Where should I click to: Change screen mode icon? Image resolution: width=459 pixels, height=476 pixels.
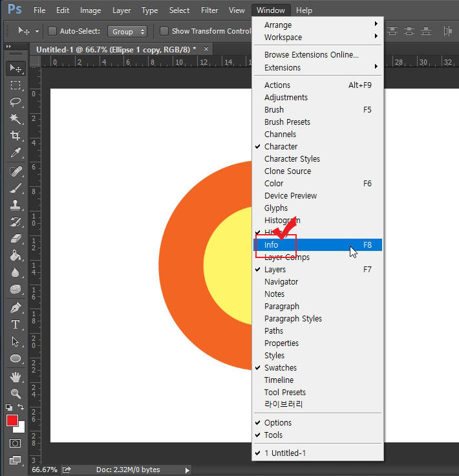(15, 460)
